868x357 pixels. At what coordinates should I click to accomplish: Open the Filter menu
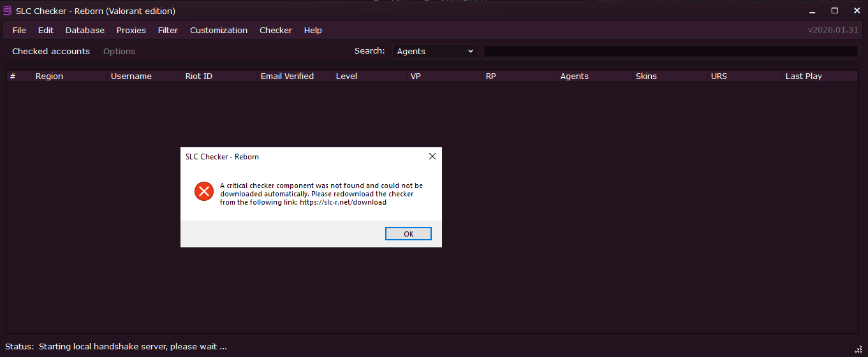(x=168, y=30)
